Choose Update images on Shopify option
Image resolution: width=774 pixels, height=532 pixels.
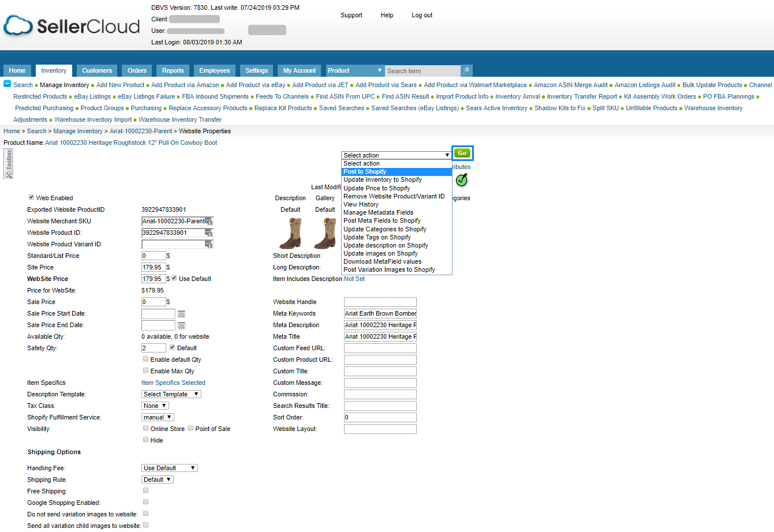[397, 253]
